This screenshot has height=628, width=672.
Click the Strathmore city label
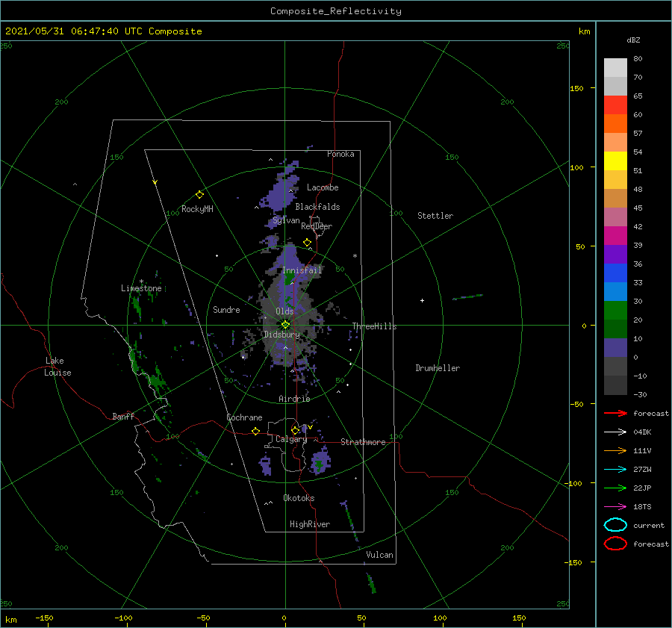pos(363,442)
